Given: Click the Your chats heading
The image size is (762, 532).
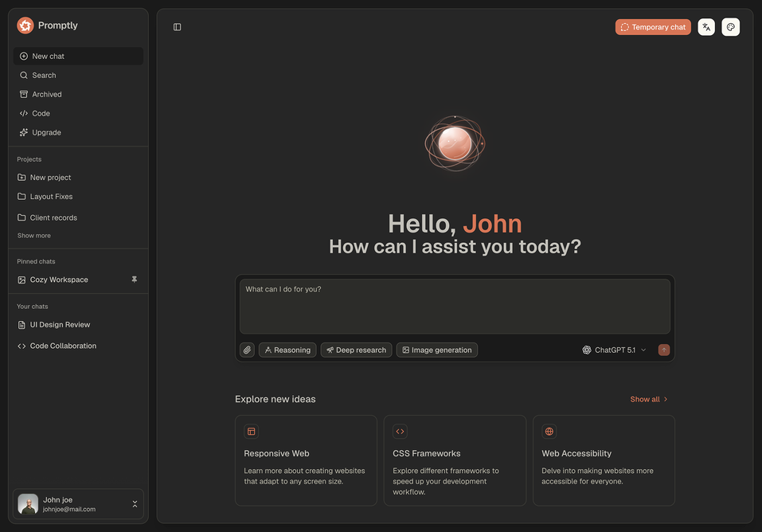Looking at the screenshot, I should (33, 307).
